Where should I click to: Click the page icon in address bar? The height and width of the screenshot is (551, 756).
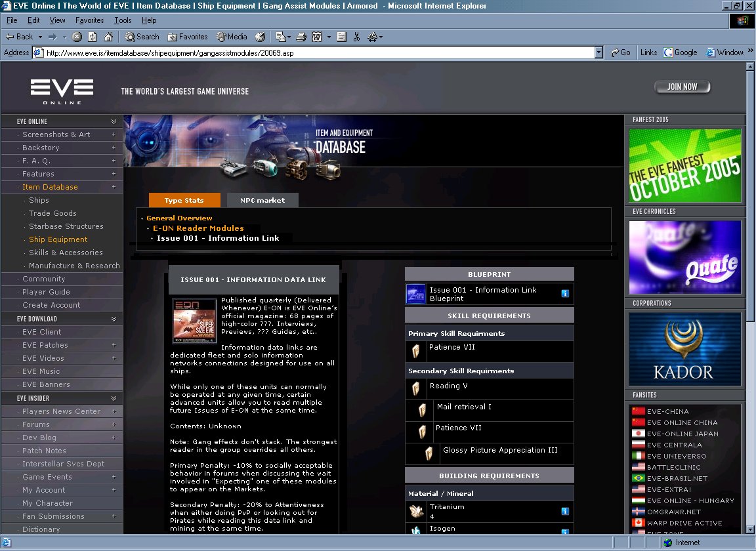38,52
